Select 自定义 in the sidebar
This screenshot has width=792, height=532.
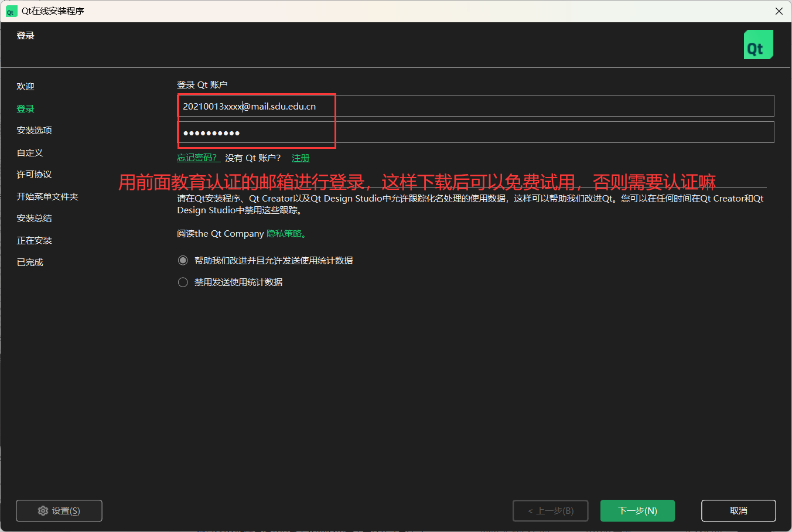tap(29, 152)
